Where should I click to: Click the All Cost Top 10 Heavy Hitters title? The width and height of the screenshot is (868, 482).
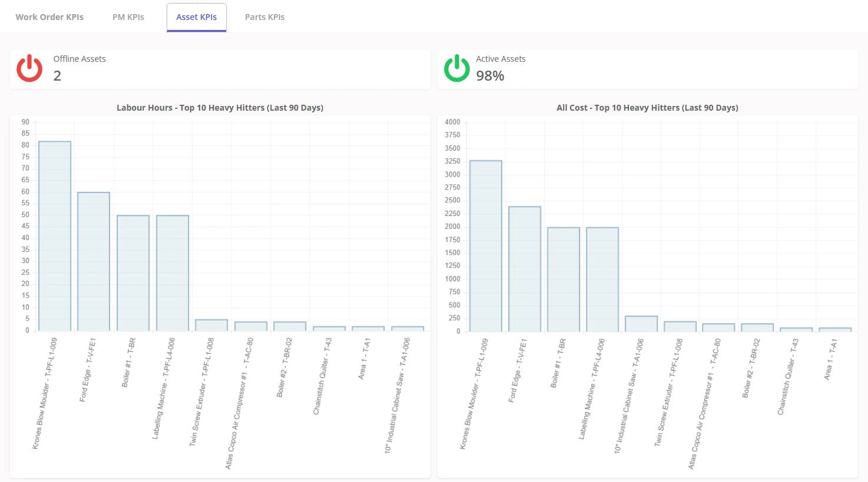pos(647,108)
